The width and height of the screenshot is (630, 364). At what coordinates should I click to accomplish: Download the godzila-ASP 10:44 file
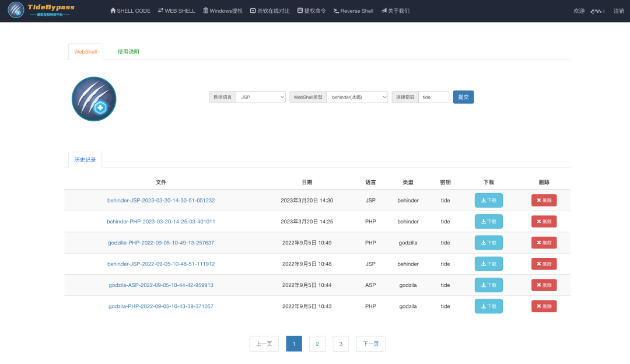[x=489, y=285]
